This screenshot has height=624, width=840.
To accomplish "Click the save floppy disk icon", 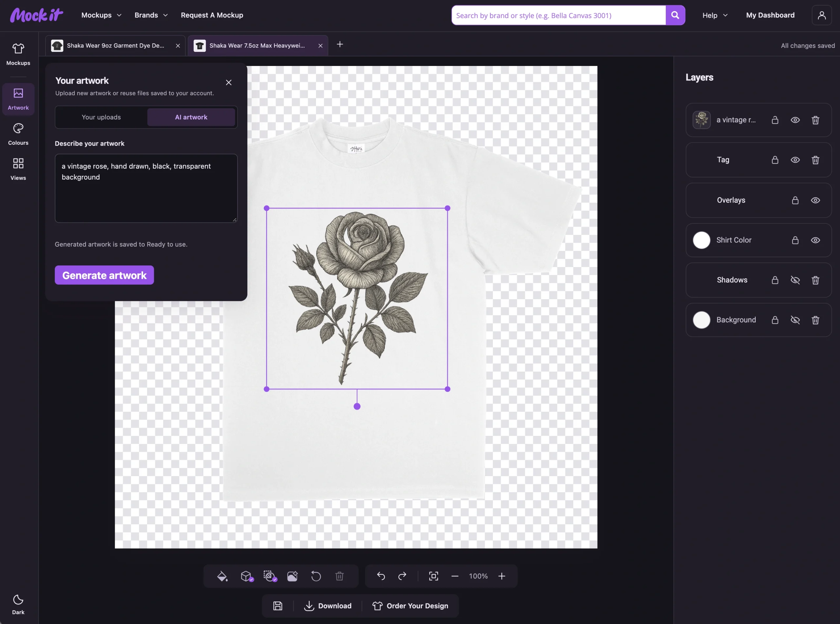I will tap(278, 606).
